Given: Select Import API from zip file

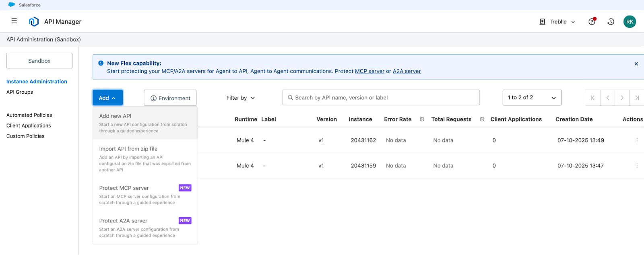Looking at the screenshot, I should 145,159.
